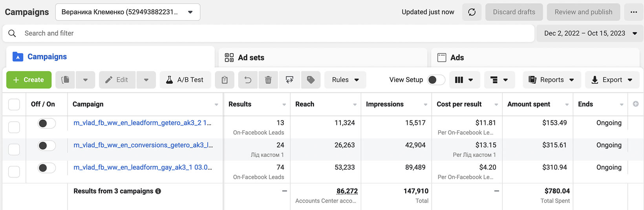The height and width of the screenshot is (210, 644).
Task: Click the refresh data icon
Action: (x=472, y=12)
